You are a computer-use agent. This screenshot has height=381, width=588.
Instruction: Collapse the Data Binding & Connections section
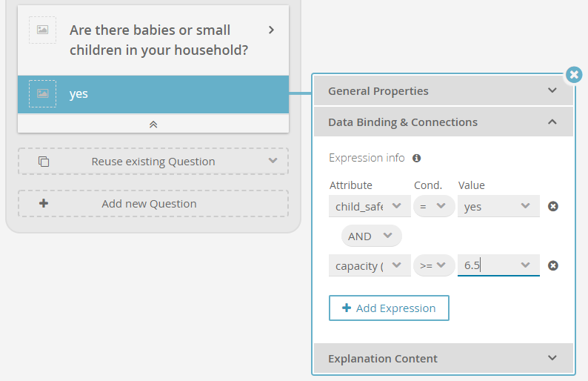pyautogui.click(x=444, y=122)
